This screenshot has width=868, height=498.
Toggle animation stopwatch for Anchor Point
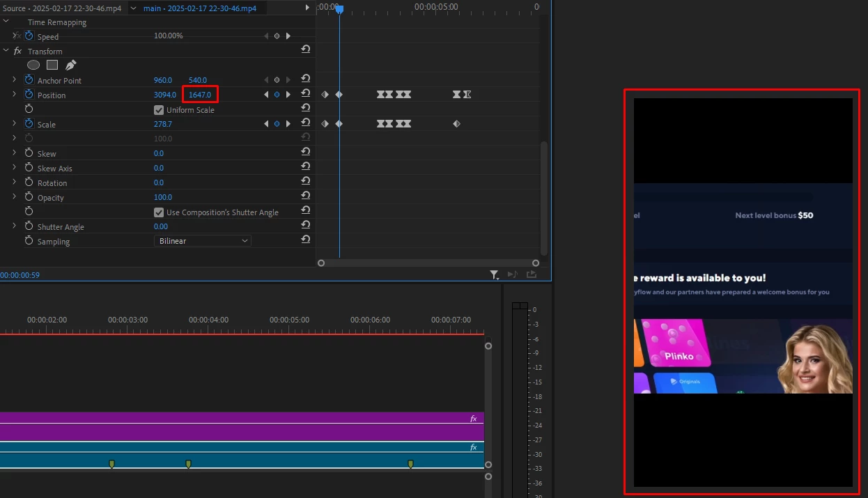coord(29,80)
